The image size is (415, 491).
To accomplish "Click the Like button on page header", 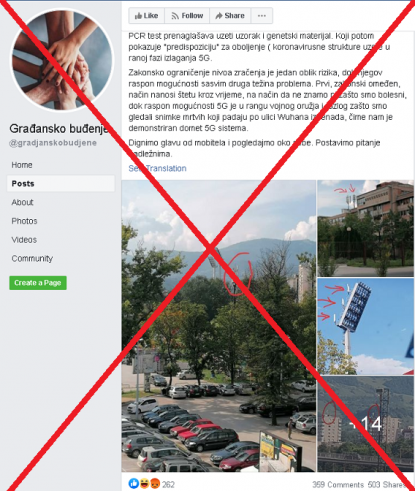I will point(147,16).
